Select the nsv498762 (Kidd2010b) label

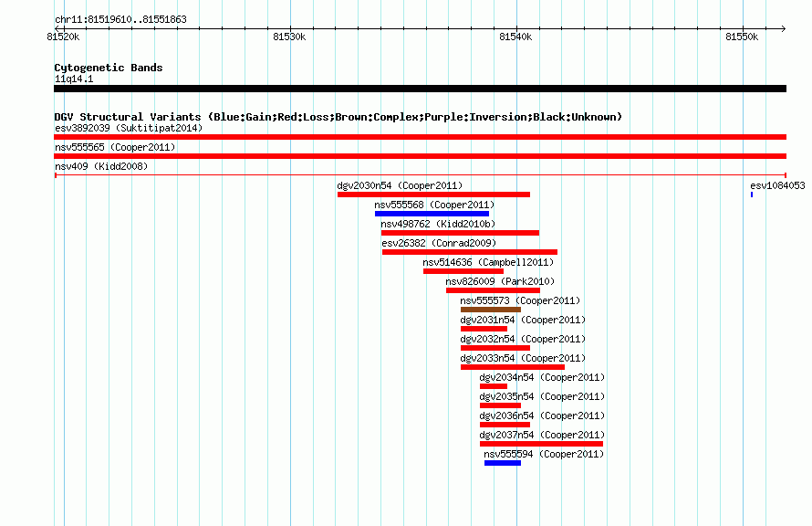pyautogui.click(x=438, y=224)
